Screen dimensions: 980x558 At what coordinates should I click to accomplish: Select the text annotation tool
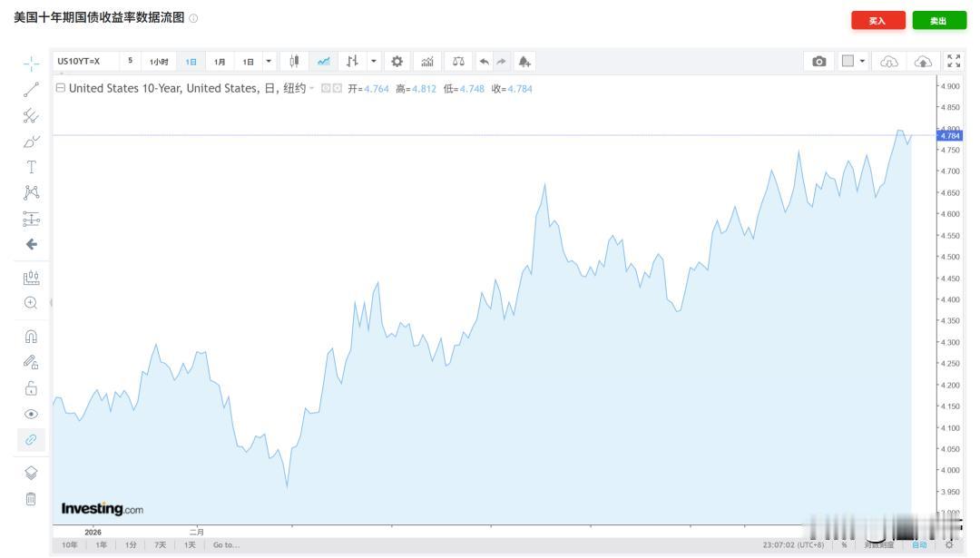click(31, 167)
